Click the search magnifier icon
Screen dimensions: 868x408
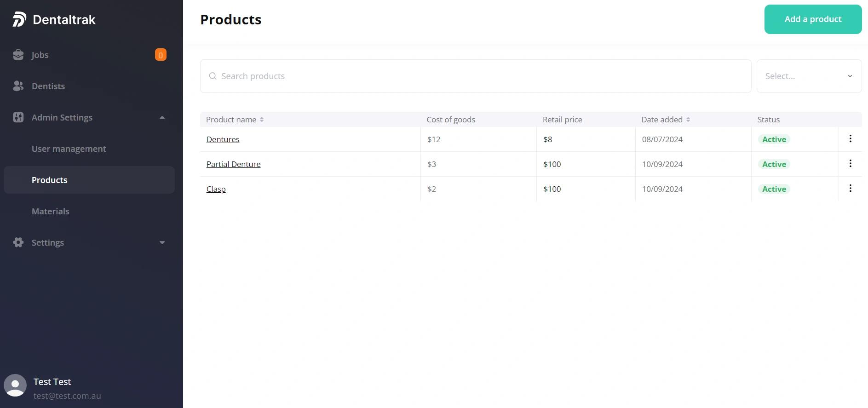tap(213, 76)
